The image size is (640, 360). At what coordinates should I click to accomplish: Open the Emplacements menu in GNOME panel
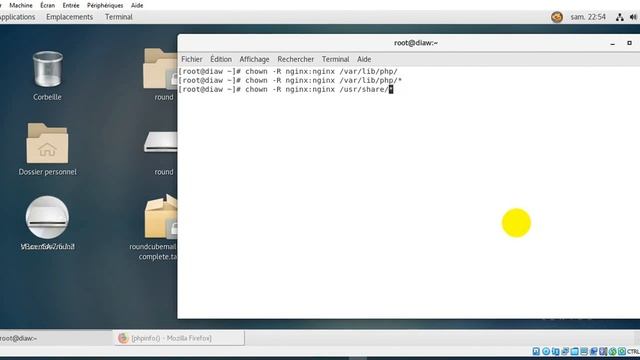pyautogui.click(x=69, y=17)
